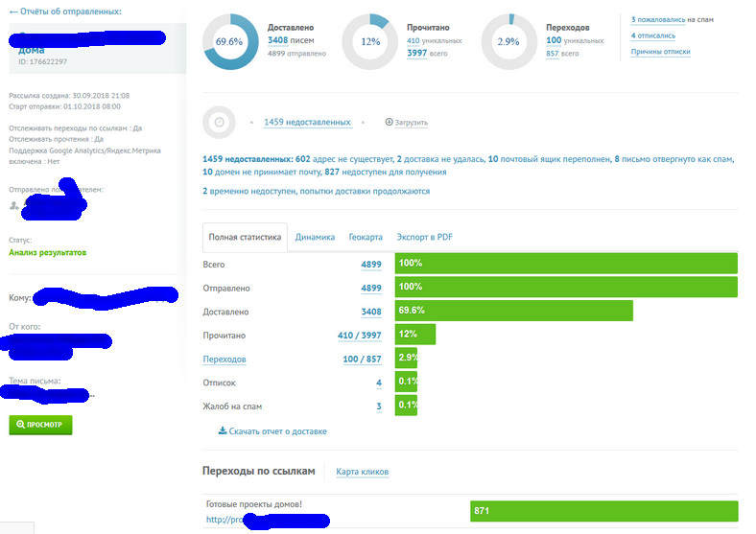The height and width of the screenshot is (534, 756).
Task: Click value 4 in Отписок row
Action: click(x=379, y=383)
